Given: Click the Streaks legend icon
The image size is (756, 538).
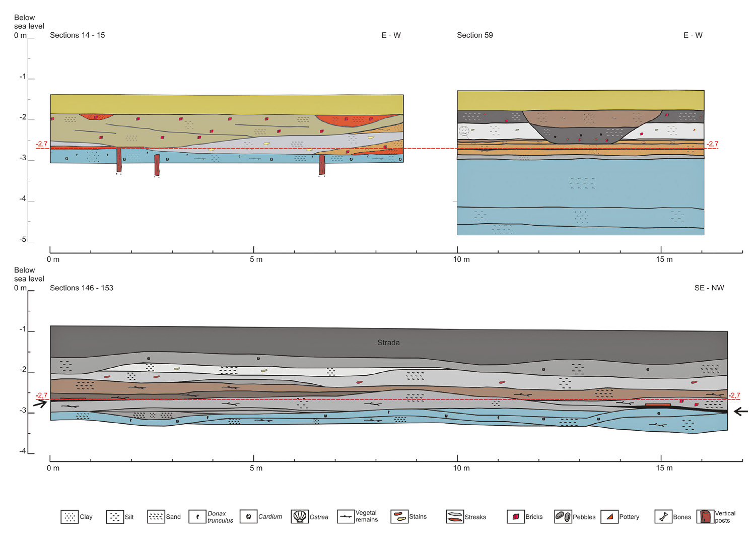Looking at the screenshot, I should pos(455,517).
